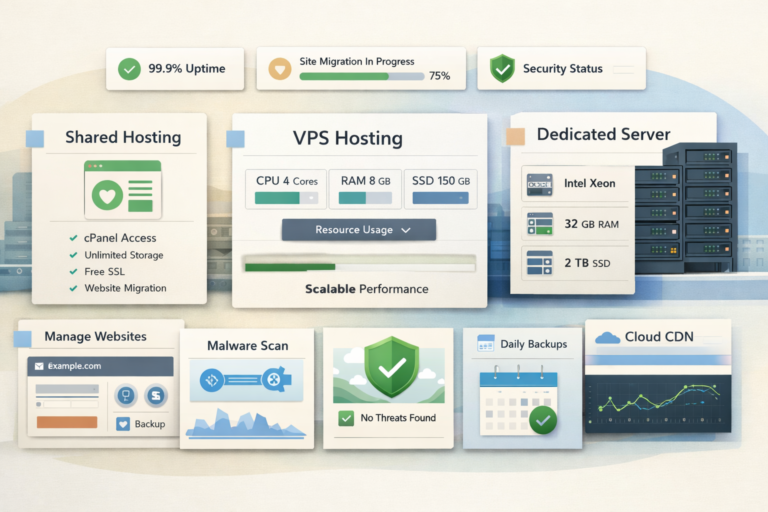Expand the Resource Usage dropdown

[359, 230]
